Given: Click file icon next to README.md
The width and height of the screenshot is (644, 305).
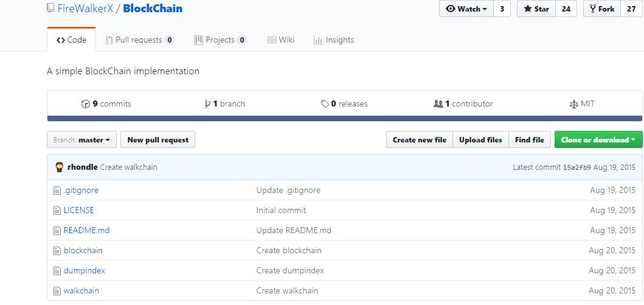Looking at the screenshot, I should [57, 231].
